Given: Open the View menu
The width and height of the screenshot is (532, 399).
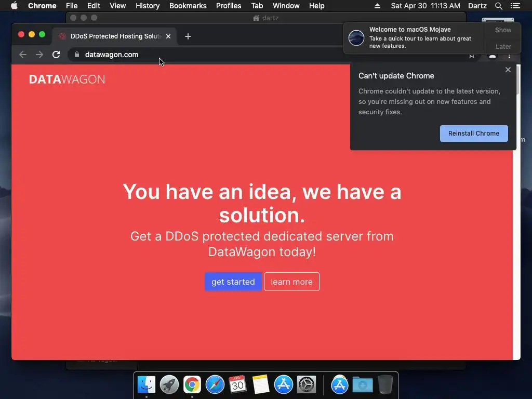Looking at the screenshot, I should pyautogui.click(x=118, y=6).
